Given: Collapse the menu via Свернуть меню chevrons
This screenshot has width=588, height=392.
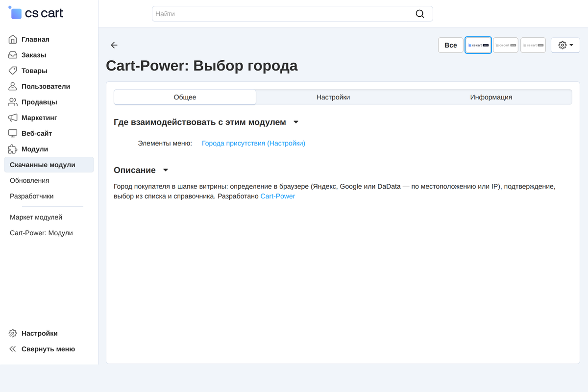Looking at the screenshot, I should coord(13,349).
